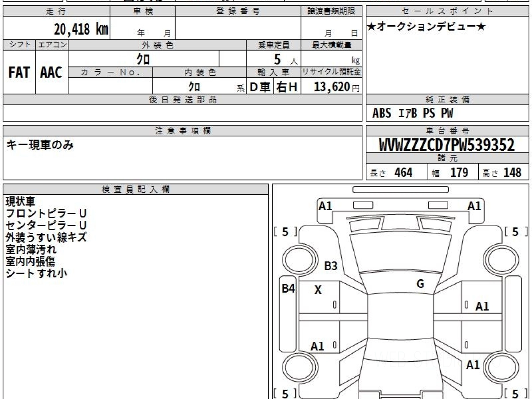The image size is (532, 399).
Task: Click the FAT shift value
Action: pos(19,73)
